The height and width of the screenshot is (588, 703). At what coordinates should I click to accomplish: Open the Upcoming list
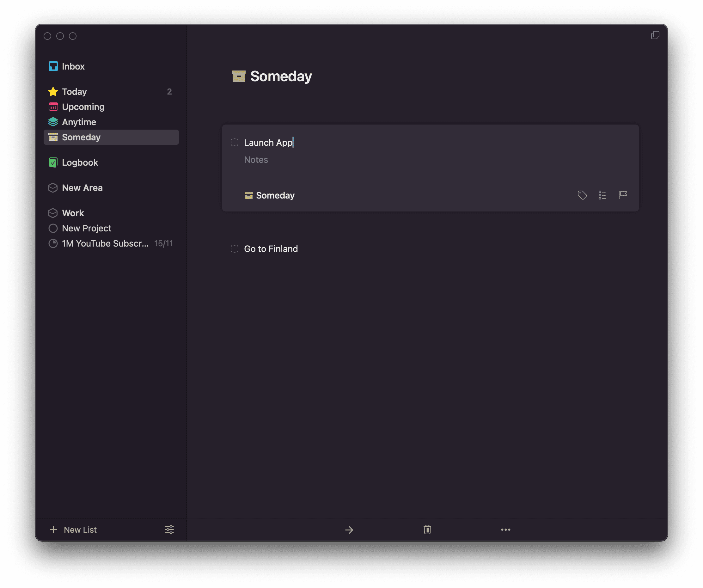[83, 107]
